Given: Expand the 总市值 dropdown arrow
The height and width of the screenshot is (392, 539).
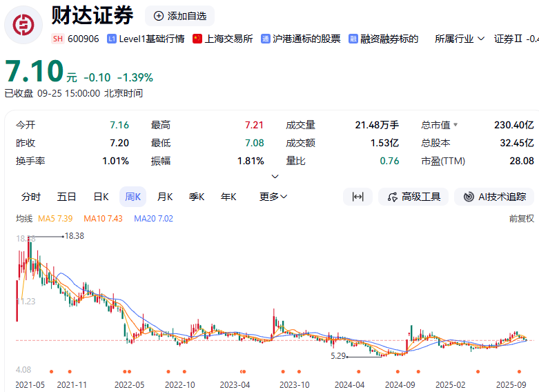Looking at the screenshot, I should (455, 125).
